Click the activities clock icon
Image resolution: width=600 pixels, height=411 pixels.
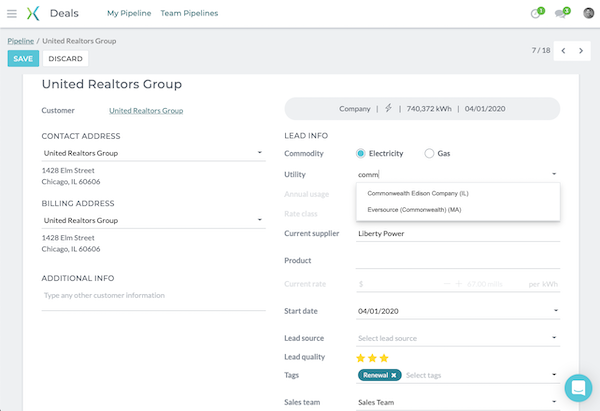[x=536, y=13]
